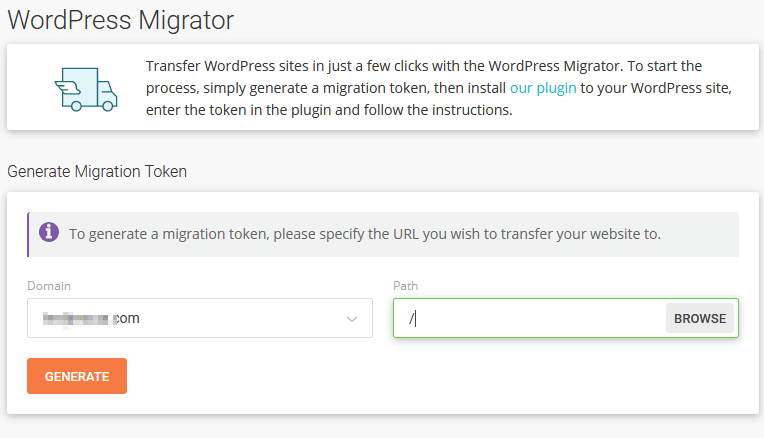This screenshot has width=764, height=438.
Task: Open the Domain selection combo box
Action: (200, 318)
